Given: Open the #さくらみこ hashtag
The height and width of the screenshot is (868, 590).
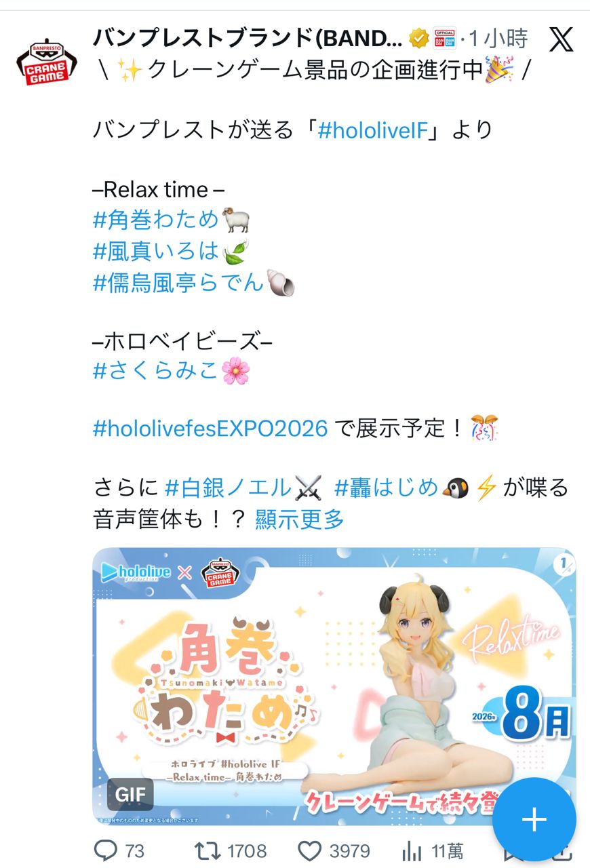Looking at the screenshot, I should [x=156, y=370].
